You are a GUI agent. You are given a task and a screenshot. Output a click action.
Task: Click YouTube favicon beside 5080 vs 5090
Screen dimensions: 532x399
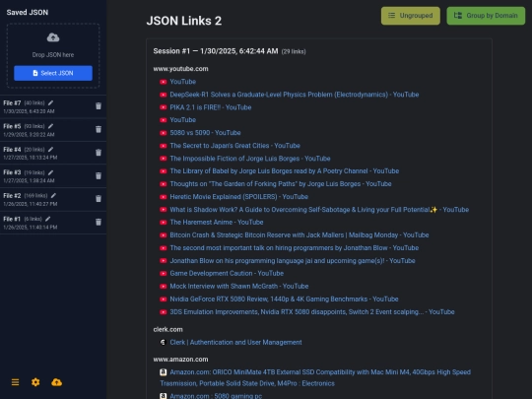click(164, 133)
